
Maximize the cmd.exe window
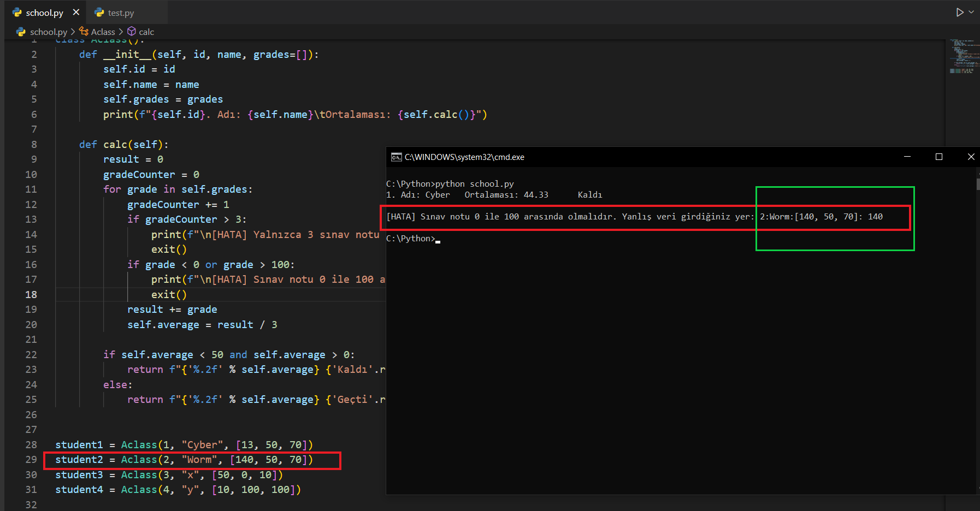939,157
